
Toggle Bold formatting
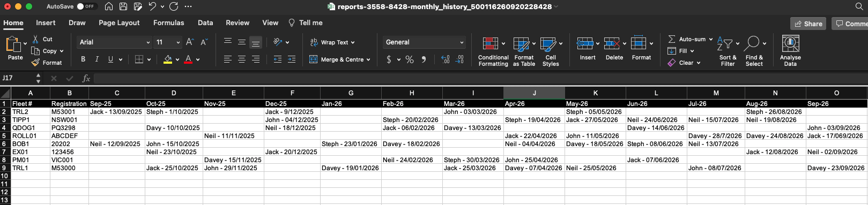coord(83,59)
